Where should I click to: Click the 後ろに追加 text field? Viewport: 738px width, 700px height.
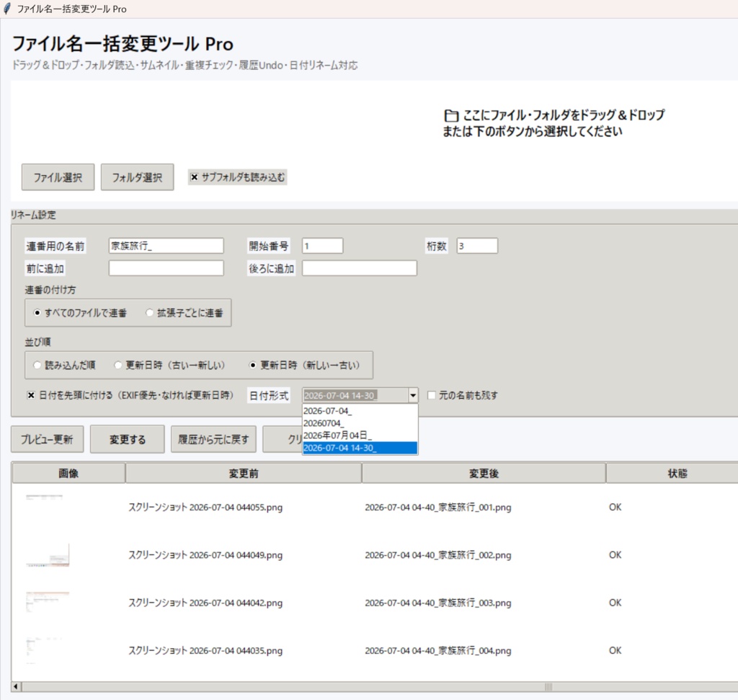(x=359, y=268)
